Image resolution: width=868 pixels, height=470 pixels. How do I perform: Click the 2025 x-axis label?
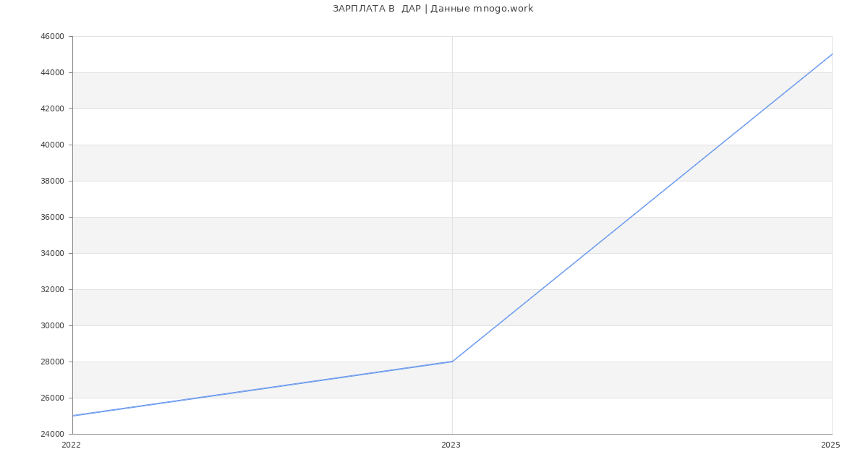coord(830,445)
